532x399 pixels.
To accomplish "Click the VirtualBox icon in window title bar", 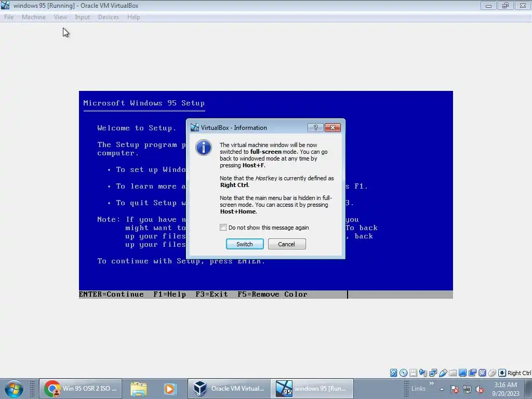I will [x=5, y=5].
